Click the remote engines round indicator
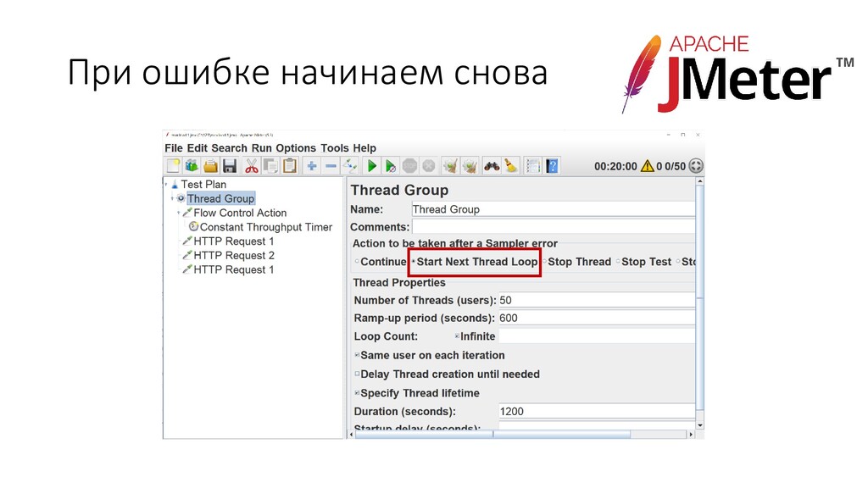Viewport: 868px width, 488px height. point(696,165)
